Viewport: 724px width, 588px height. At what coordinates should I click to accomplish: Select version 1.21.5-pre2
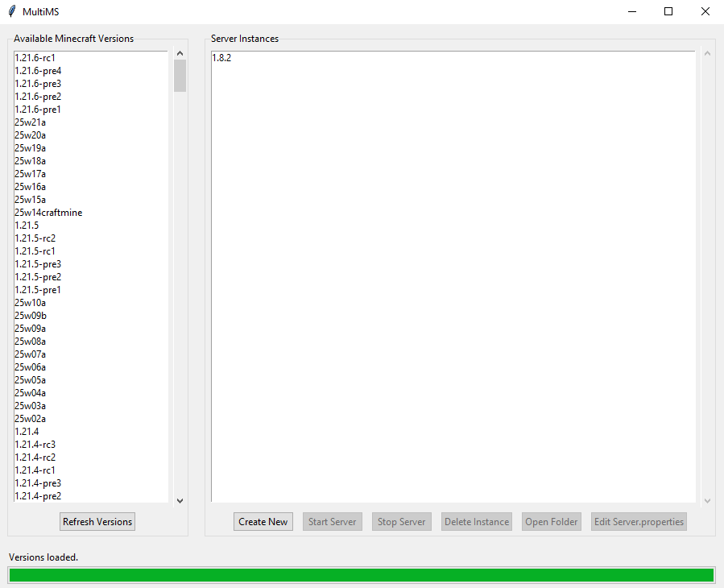click(90, 278)
